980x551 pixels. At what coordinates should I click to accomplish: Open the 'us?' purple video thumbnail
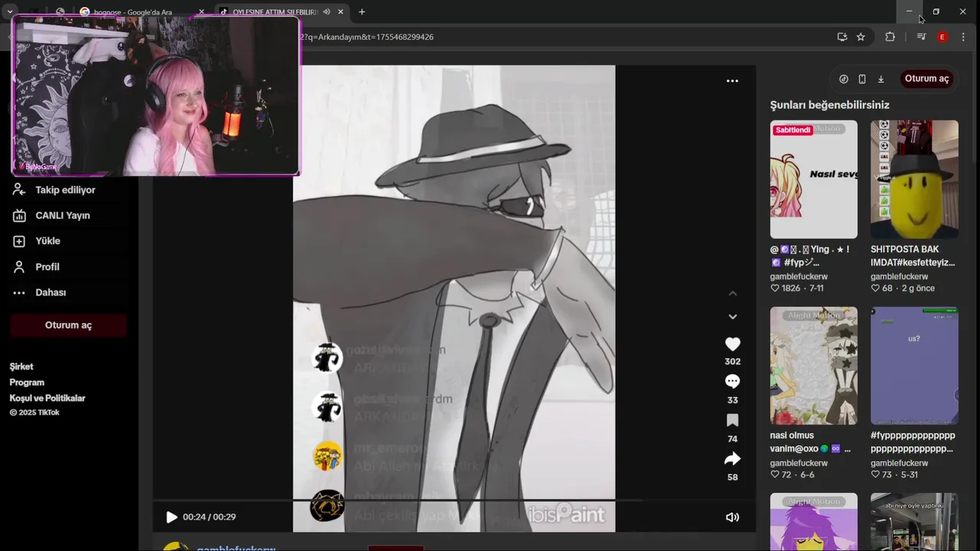click(x=914, y=366)
